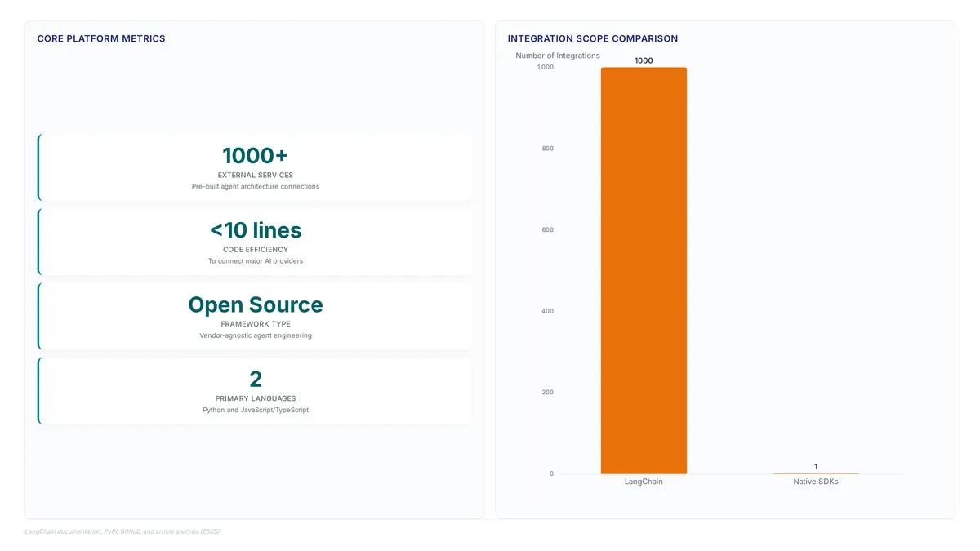Click 'Vendor-agnostic agent engineering' description
The height and width of the screenshot is (551, 980).
click(x=256, y=335)
